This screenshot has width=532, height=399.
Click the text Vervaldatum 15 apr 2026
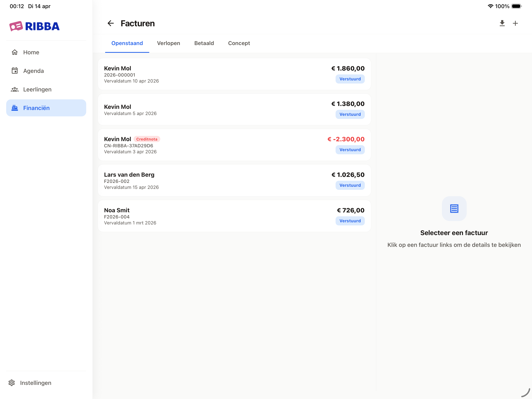coord(131,187)
